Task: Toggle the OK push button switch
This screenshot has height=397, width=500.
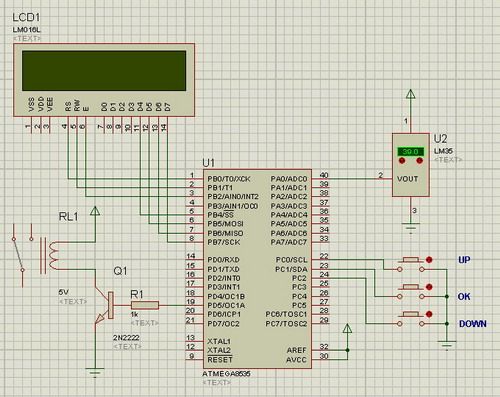Action: pyautogui.click(x=411, y=291)
